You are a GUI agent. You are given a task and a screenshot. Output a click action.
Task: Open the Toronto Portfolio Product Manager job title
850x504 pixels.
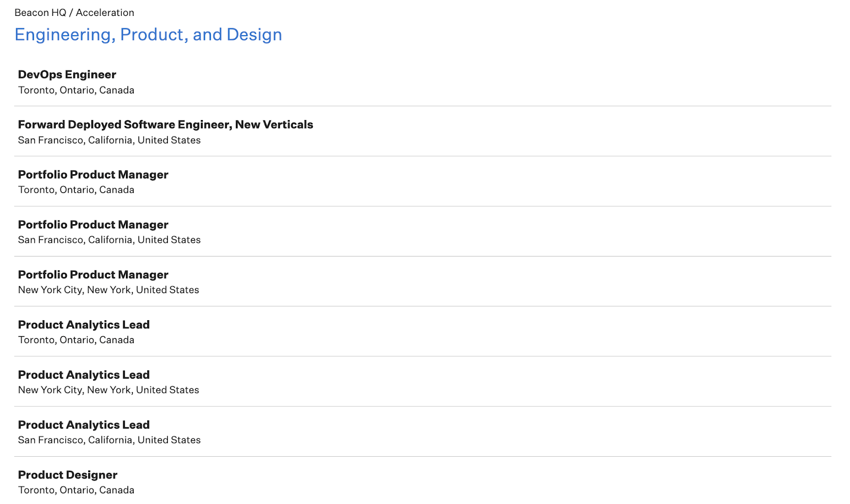pyautogui.click(x=93, y=175)
